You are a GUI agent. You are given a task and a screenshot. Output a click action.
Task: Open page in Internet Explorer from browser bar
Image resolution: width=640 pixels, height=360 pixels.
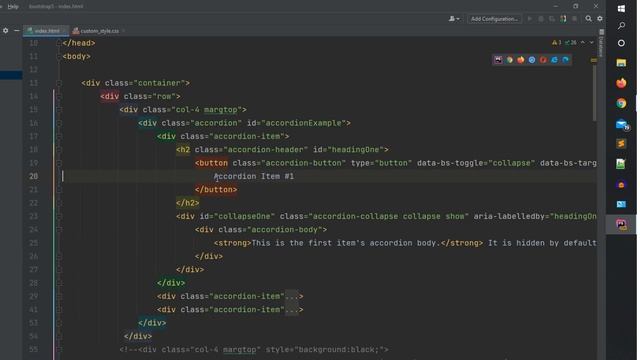pyautogui.click(x=554, y=60)
